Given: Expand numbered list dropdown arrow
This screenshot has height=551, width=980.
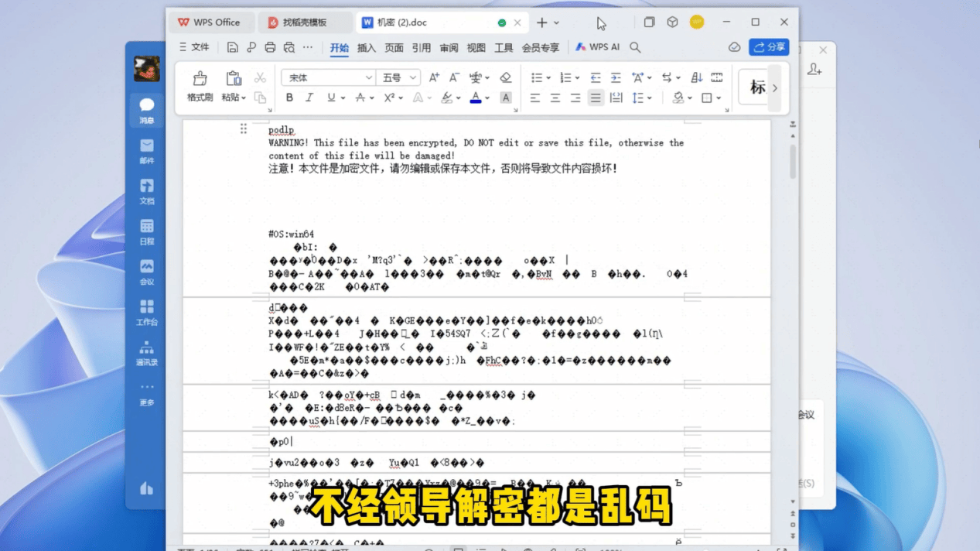Looking at the screenshot, I should [578, 78].
